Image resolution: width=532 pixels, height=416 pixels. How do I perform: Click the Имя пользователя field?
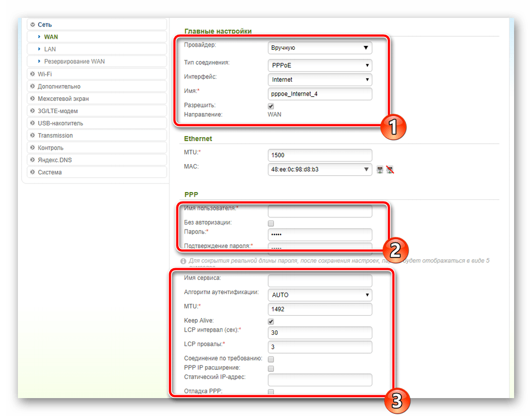320,211
